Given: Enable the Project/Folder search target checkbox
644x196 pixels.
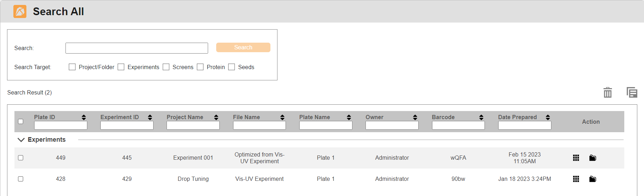Looking at the screenshot, I should [x=72, y=67].
